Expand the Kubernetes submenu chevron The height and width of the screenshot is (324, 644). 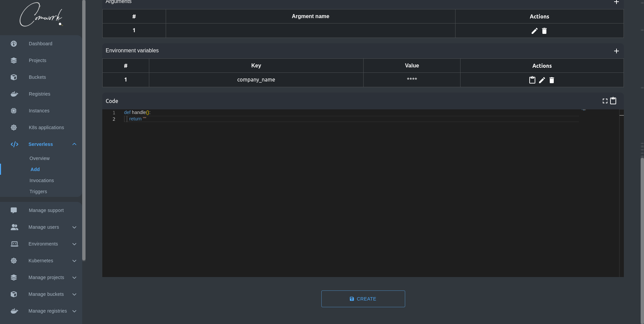[x=74, y=261]
